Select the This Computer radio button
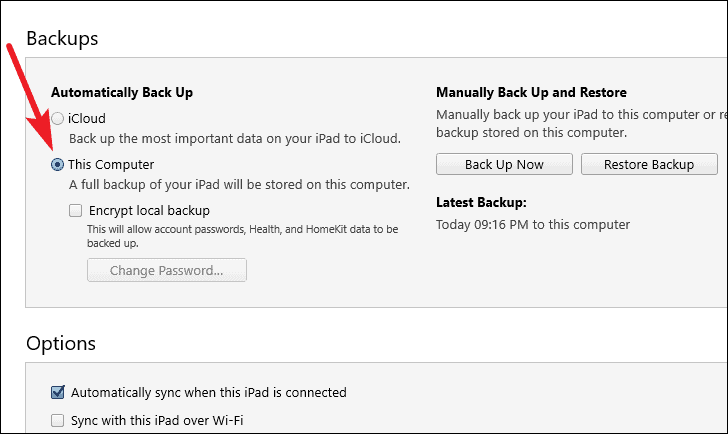 [x=57, y=165]
